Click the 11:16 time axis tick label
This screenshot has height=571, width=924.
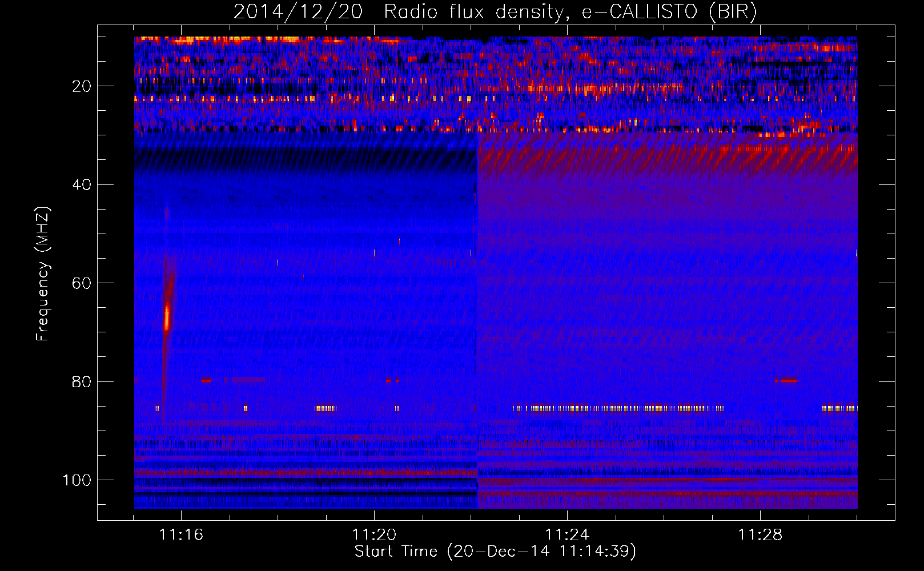pyautogui.click(x=181, y=534)
